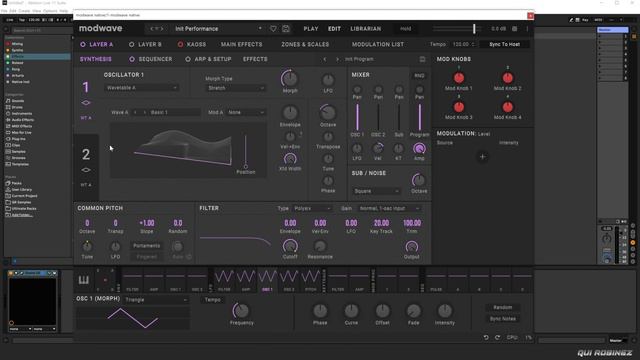The height and width of the screenshot is (360, 640).
Task: Toggle Layer A power button
Action: (x=83, y=44)
